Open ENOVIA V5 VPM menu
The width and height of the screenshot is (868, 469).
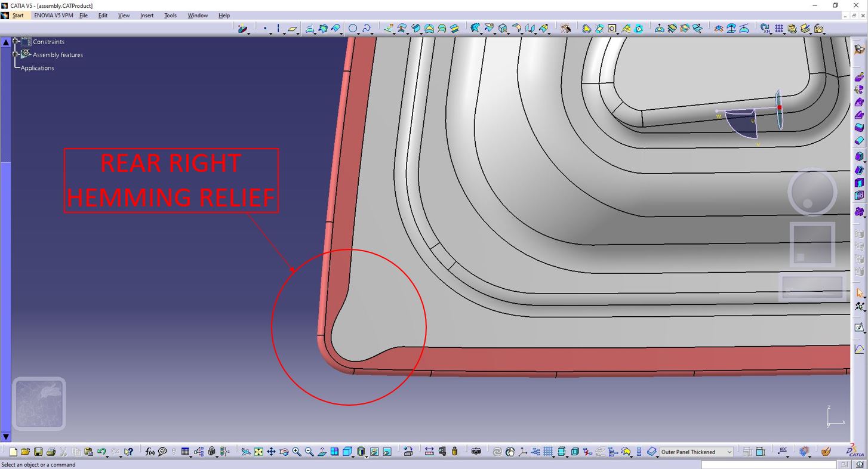[54, 16]
